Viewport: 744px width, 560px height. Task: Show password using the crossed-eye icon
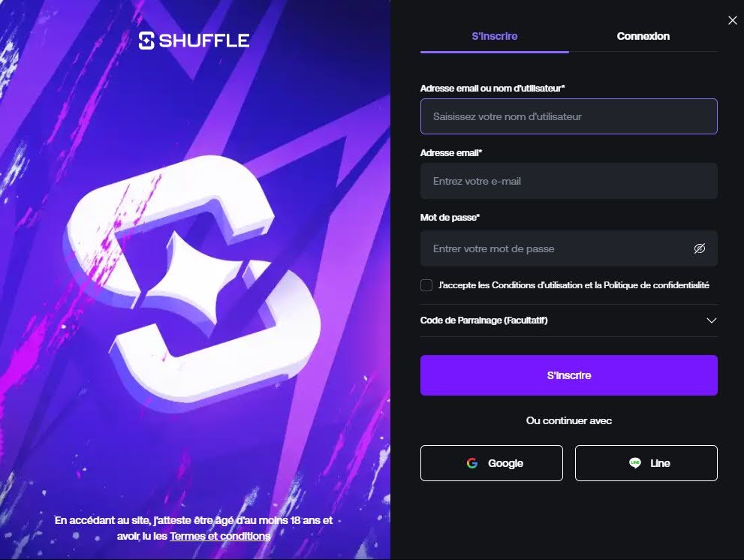(x=700, y=248)
